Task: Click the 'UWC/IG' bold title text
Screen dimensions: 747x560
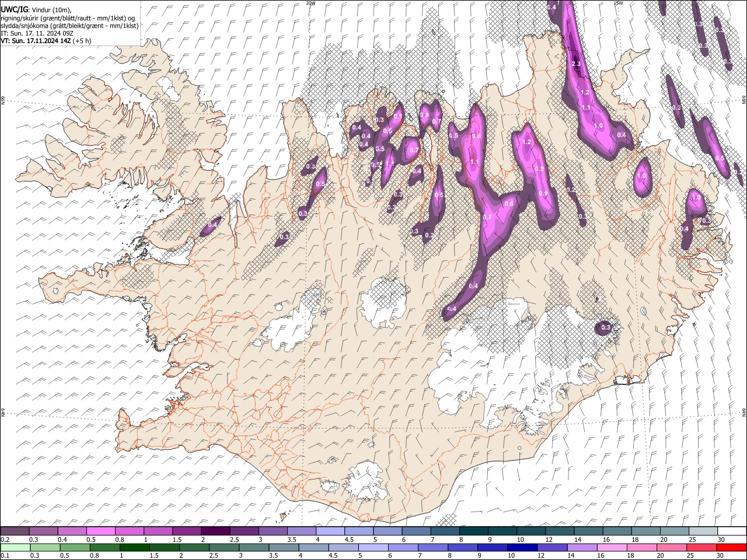Action: tap(13, 10)
